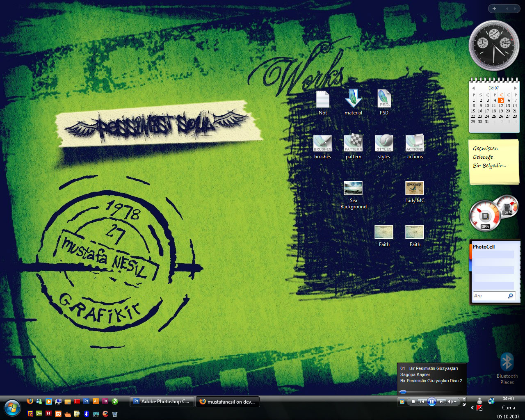Go to next month in calendar gadget

tap(515, 88)
